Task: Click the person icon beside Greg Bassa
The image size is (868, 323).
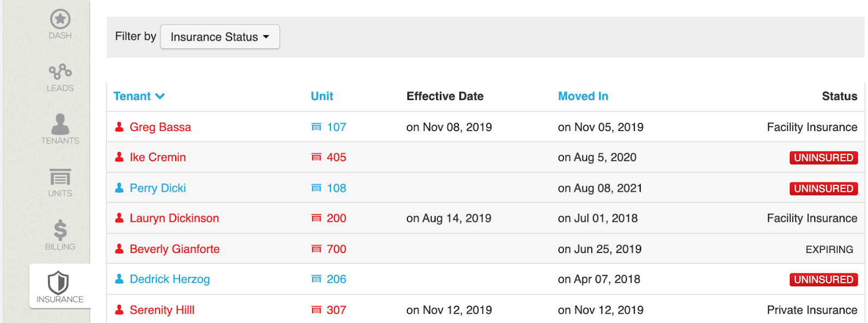Action: (119, 127)
